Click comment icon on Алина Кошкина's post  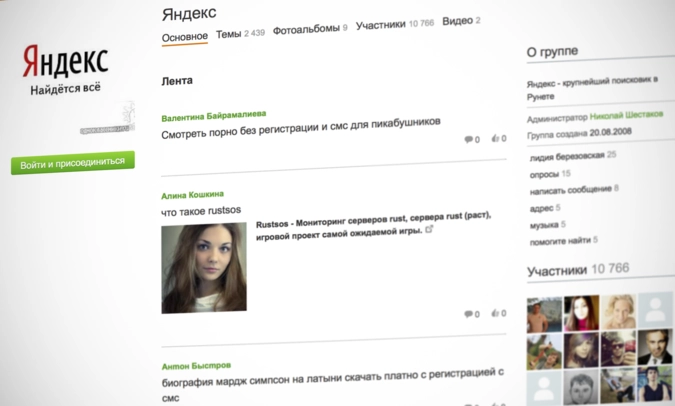[468, 314]
